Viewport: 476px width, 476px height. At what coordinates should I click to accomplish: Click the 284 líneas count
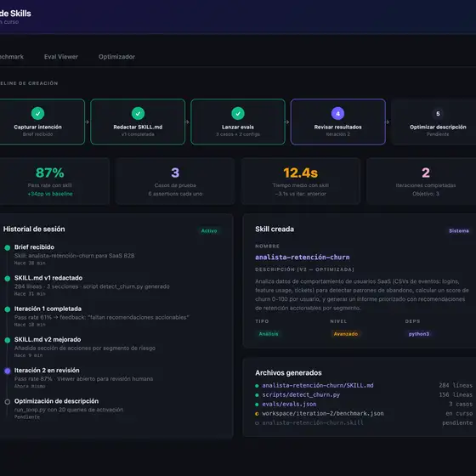coord(456,385)
